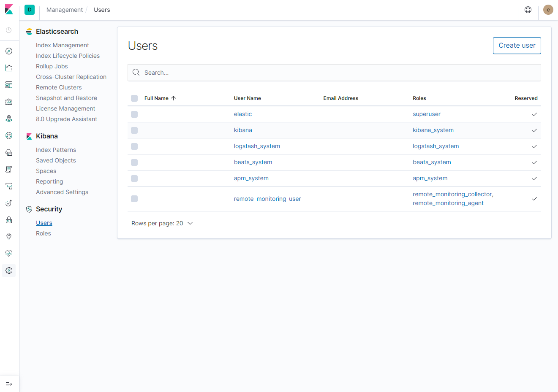Select Users under Security
558x392 pixels.
click(44, 223)
